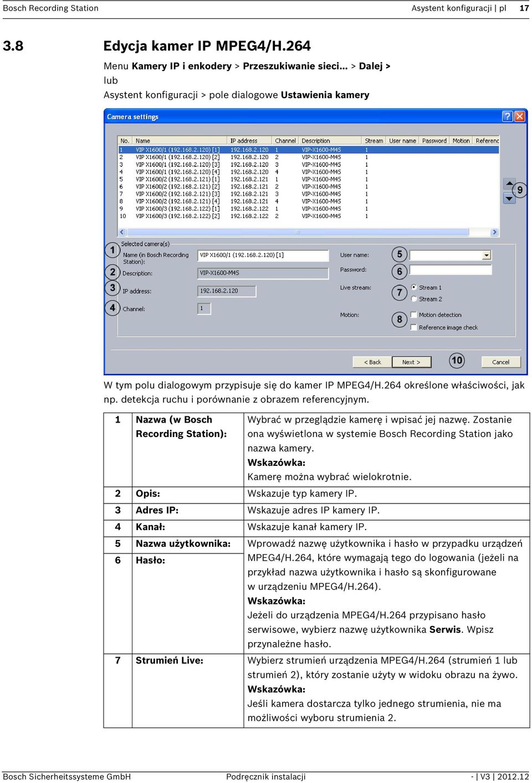Go back with the < Back button
This screenshot has width=532, height=783.
pyautogui.click(x=372, y=362)
